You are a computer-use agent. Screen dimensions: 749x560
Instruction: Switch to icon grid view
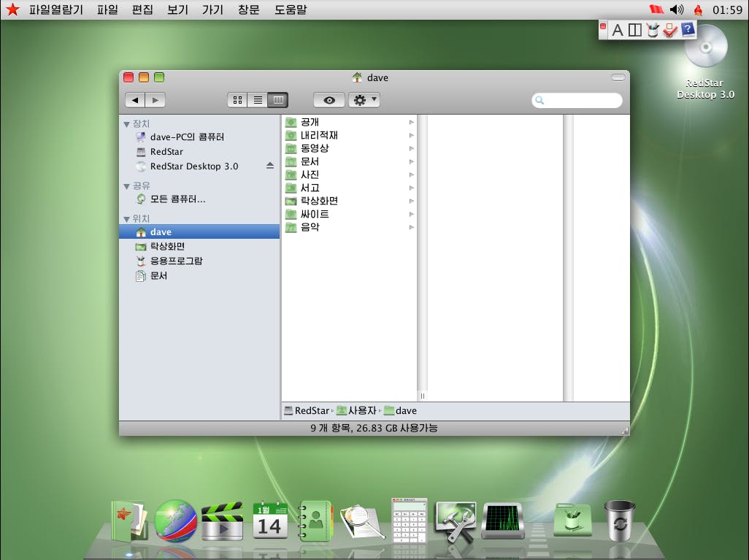(x=237, y=100)
